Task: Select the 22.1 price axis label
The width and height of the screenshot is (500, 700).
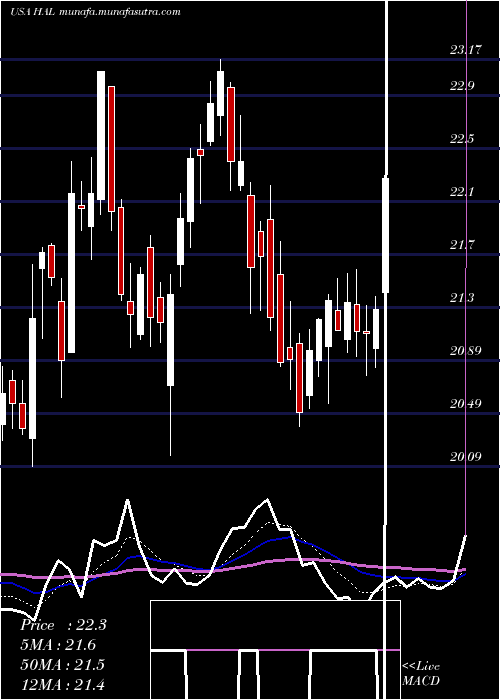Action: tap(462, 192)
